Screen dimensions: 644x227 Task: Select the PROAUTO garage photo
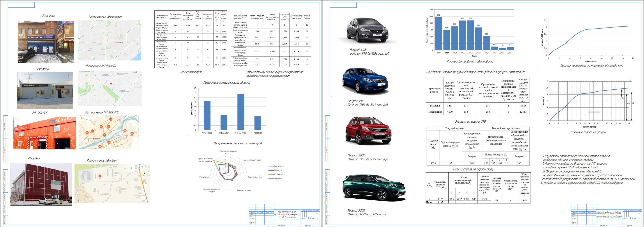tap(45, 91)
